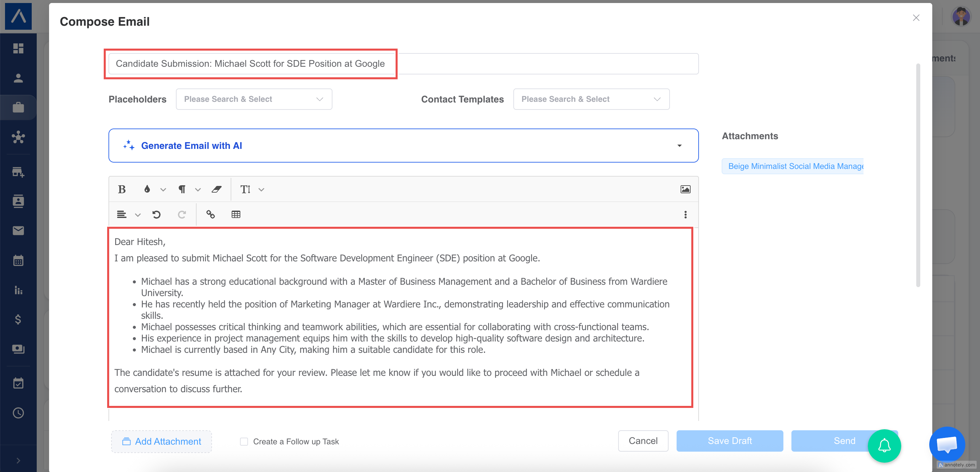Enable Create a Follow up Task checkbox
This screenshot has width=980, height=472.
[244, 442]
